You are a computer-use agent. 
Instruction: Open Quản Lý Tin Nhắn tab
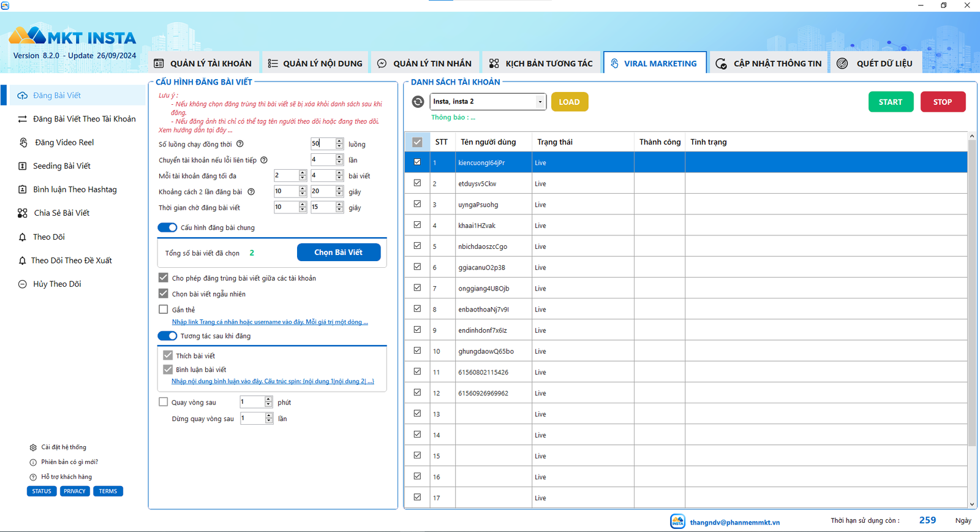click(424, 63)
